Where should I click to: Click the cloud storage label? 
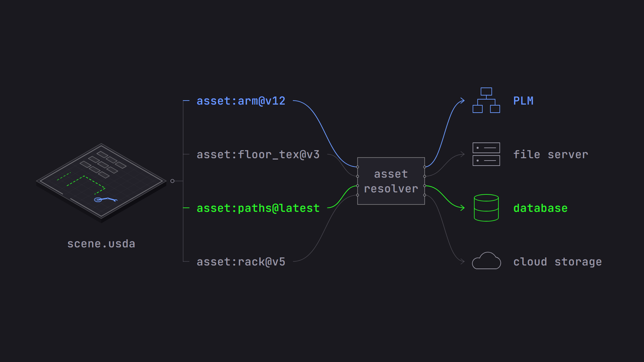pyautogui.click(x=557, y=262)
